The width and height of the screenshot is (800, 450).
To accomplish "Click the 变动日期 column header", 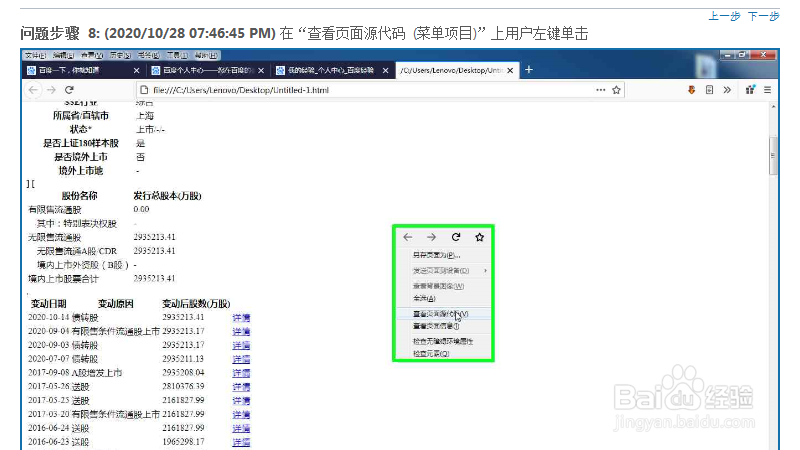I will [48, 304].
